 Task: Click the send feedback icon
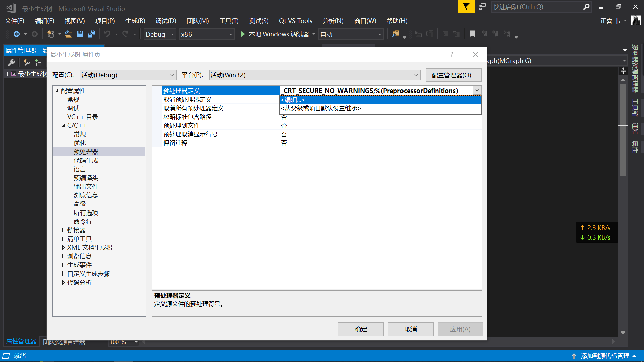(482, 7)
